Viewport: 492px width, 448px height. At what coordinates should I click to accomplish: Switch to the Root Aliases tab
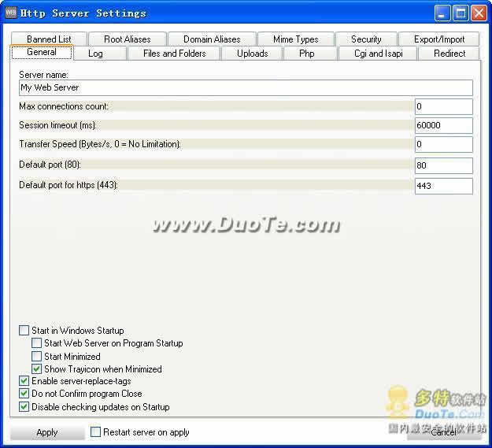127,39
